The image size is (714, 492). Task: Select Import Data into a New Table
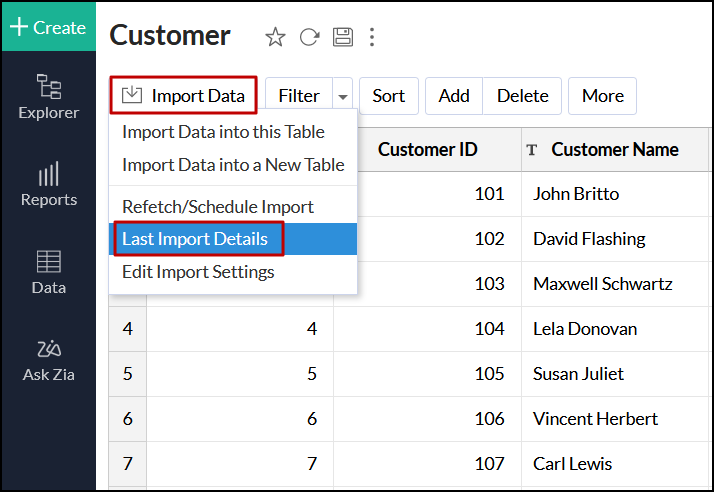(x=232, y=165)
